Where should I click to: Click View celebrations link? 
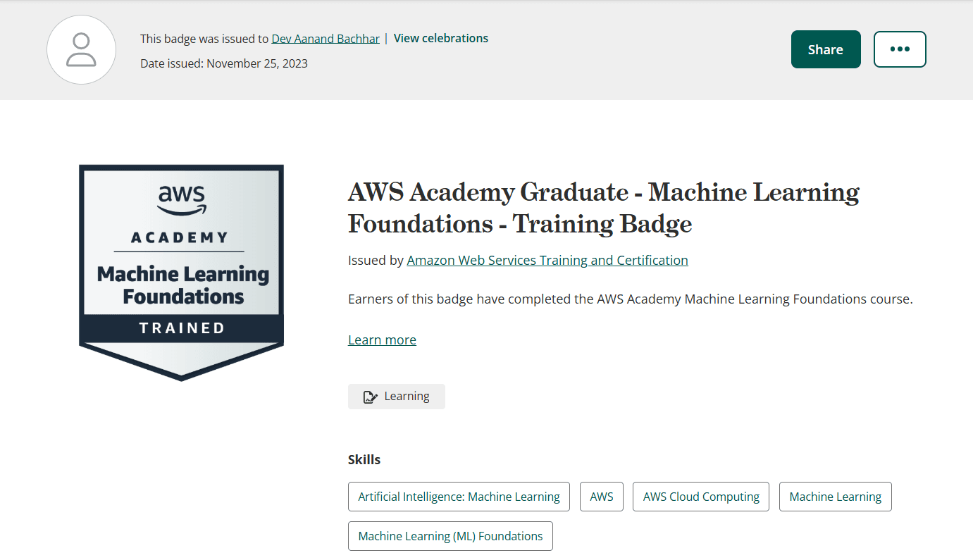coord(441,38)
